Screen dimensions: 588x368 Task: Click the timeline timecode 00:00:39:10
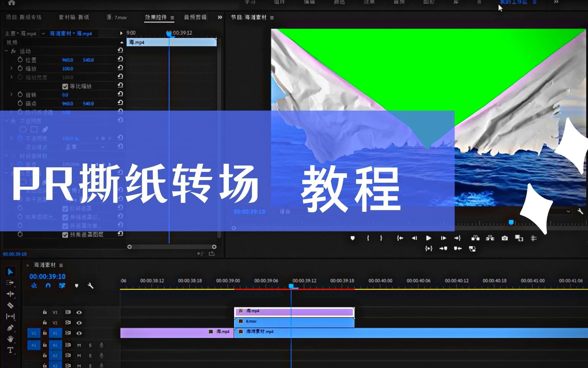[x=47, y=277]
